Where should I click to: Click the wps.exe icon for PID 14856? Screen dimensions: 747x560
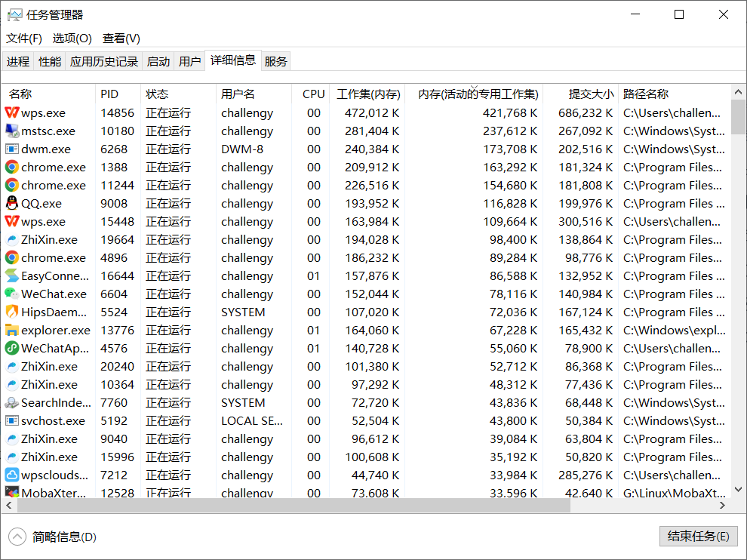click(12, 113)
